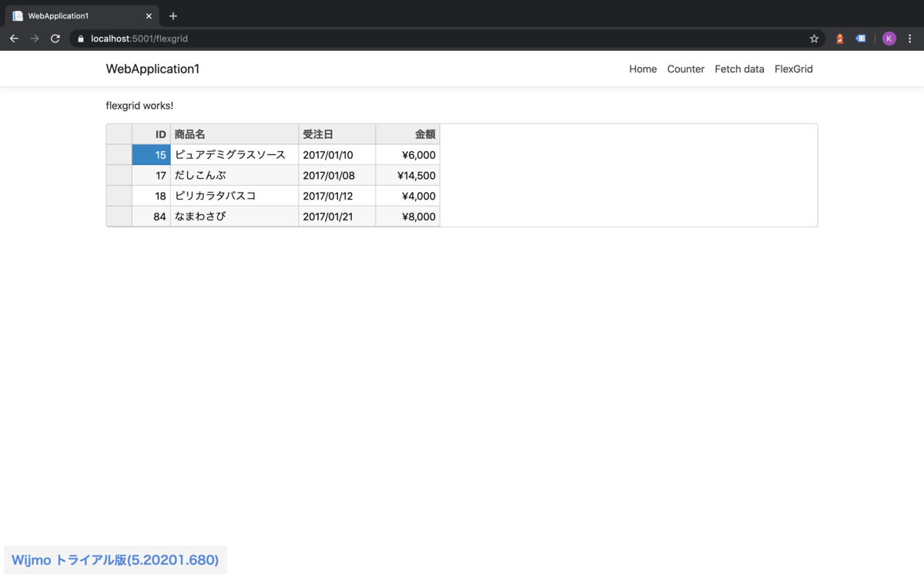Select the amount cell ¥14,500

point(407,175)
